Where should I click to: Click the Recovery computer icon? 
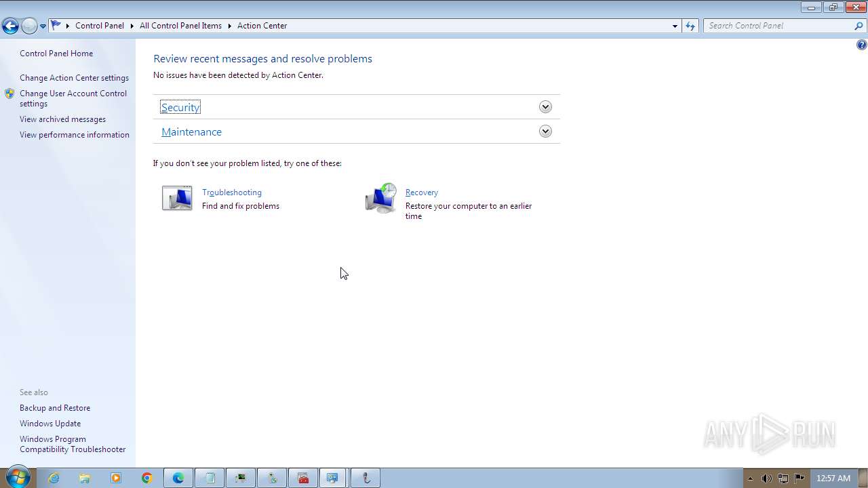click(381, 198)
